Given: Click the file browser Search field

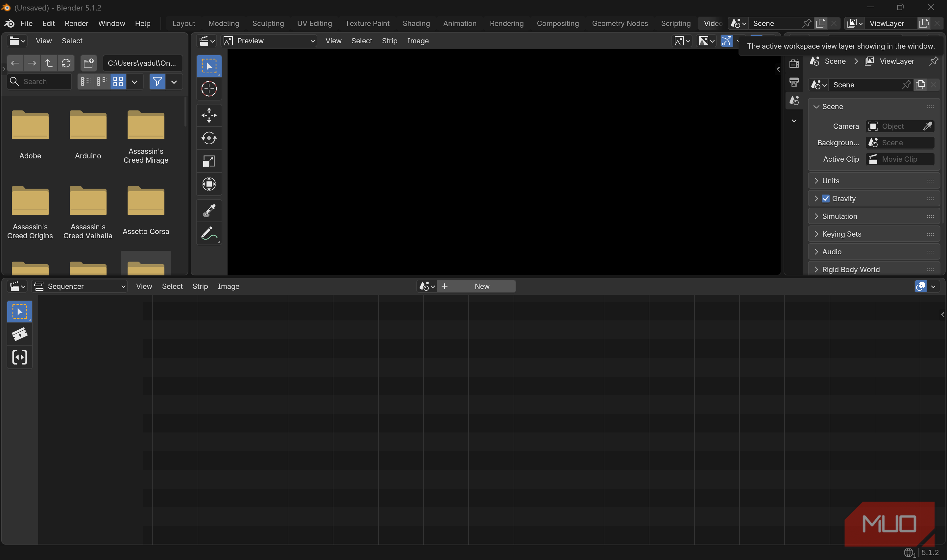Looking at the screenshot, I should pyautogui.click(x=39, y=82).
